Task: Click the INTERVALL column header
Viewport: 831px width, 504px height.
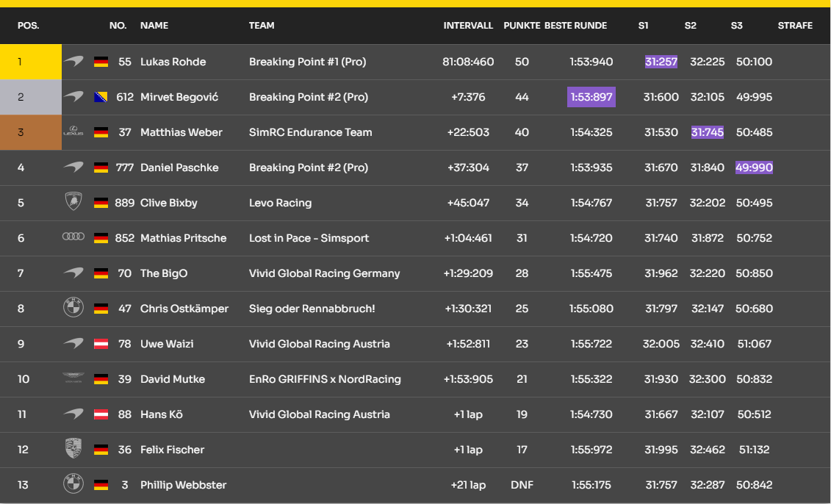Action: [x=468, y=26]
